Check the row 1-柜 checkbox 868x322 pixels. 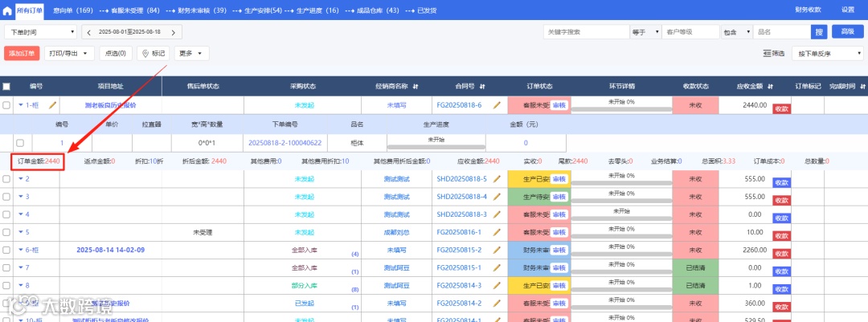6,104
